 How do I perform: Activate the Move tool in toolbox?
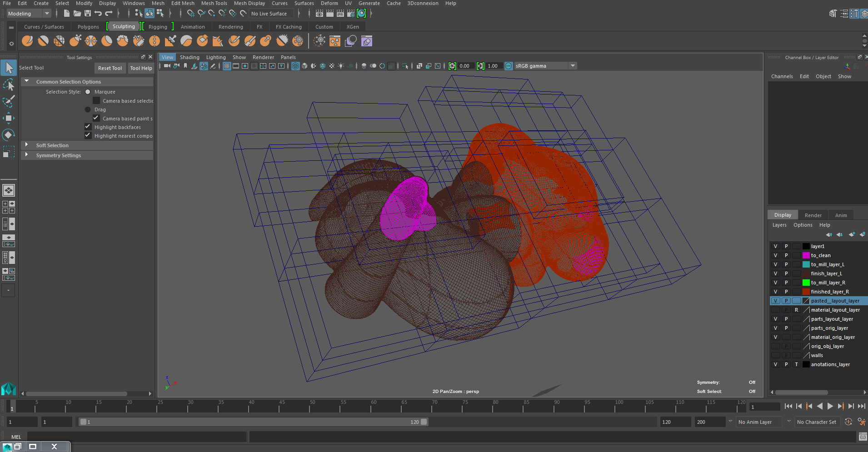9,118
